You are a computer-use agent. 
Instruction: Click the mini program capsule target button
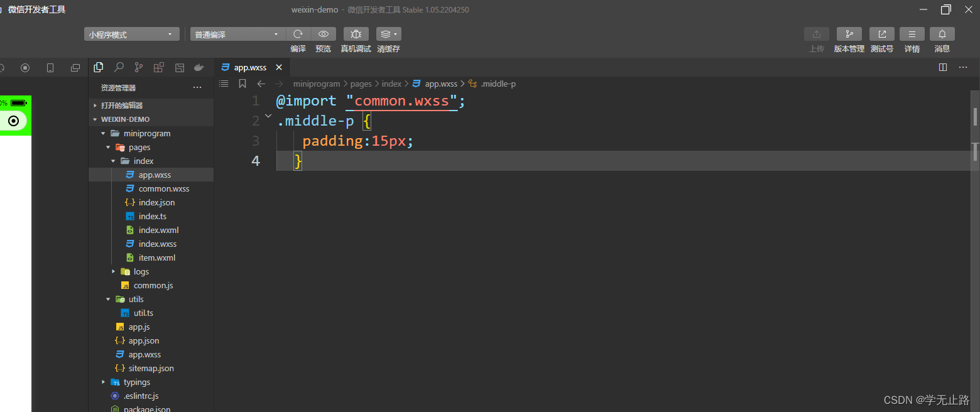[x=13, y=121]
